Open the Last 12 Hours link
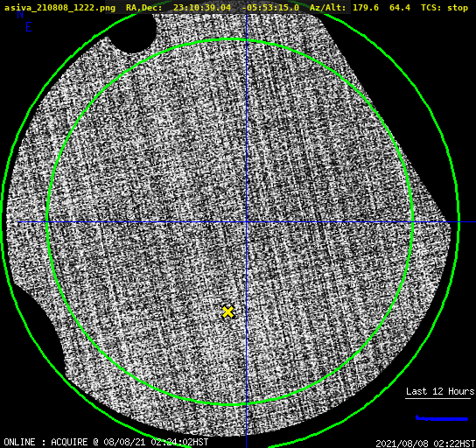Image resolution: width=476 pixels, height=448 pixels. click(440, 391)
